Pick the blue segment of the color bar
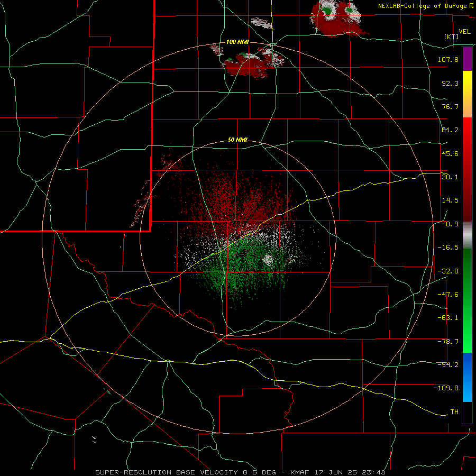Screen dimensions: 476x476 (x=467, y=377)
